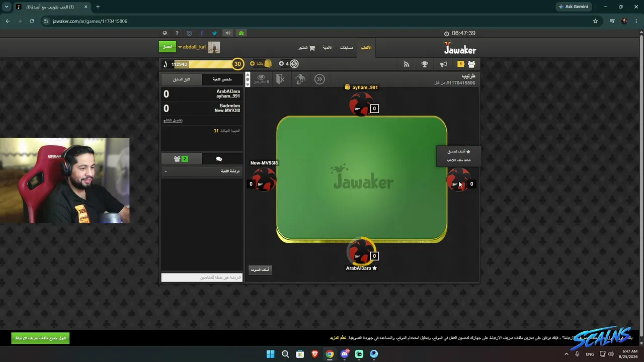Click the leave table door icon
Viewport: 644px width, 362px height.
click(280, 79)
